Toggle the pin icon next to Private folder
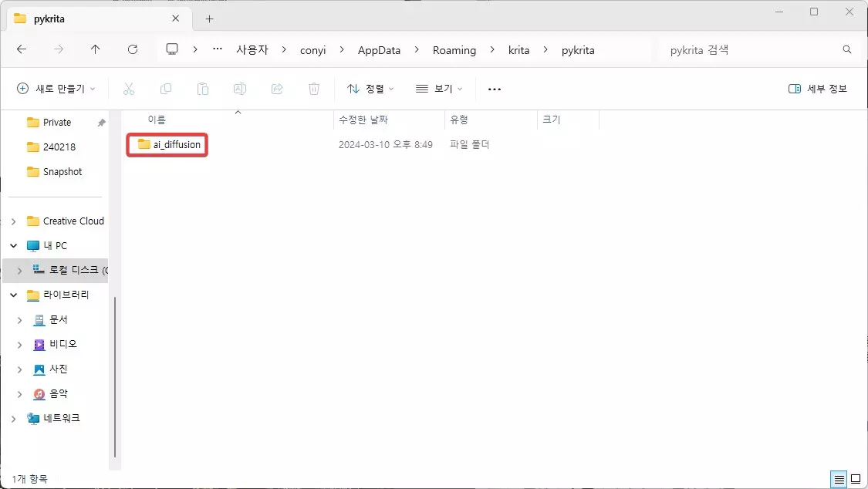The width and height of the screenshot is (868, 489). (100, 122)
